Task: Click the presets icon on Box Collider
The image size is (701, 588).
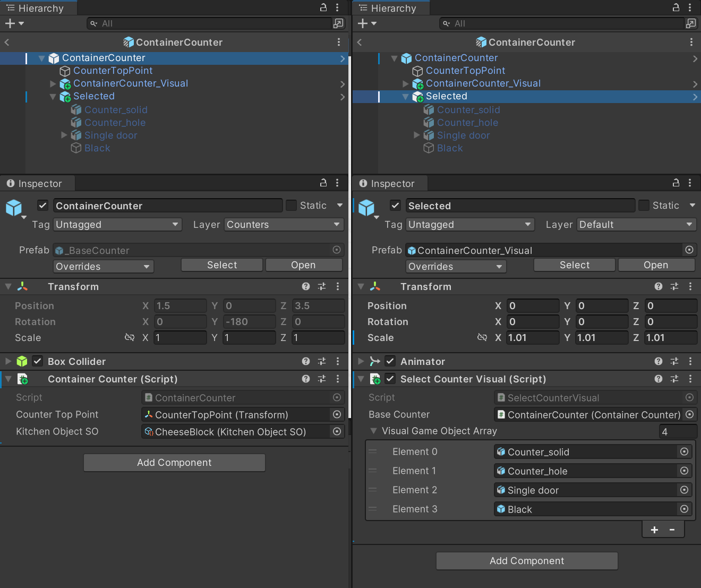Action: (322, 361)
